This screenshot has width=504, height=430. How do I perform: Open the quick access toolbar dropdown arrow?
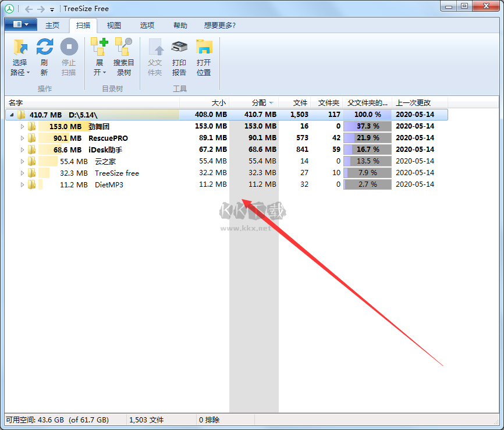click(x=52, y=9)
